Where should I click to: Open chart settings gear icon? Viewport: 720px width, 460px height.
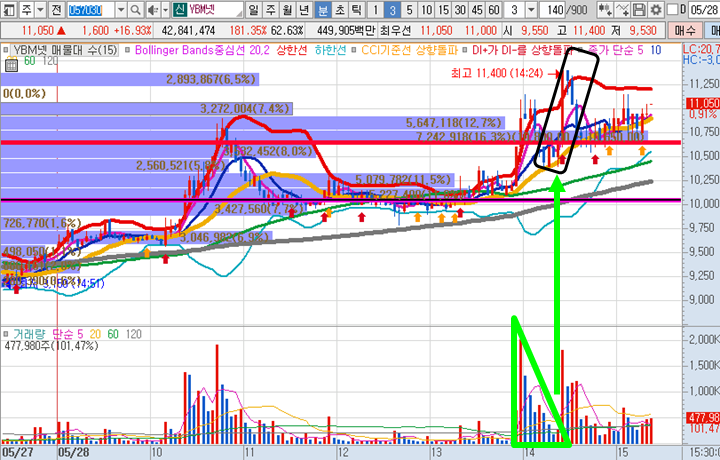point(655,10)
